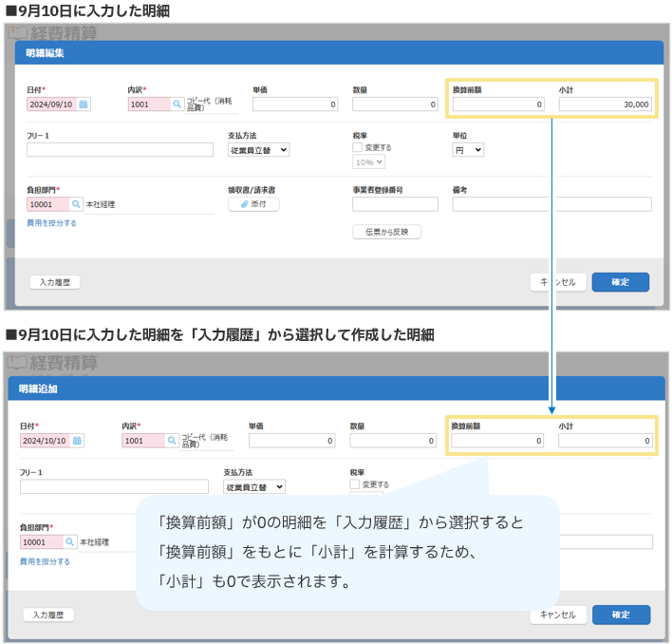
Task: Cancel the 明細編集 dialog with キャンセル
Action: 557,282
